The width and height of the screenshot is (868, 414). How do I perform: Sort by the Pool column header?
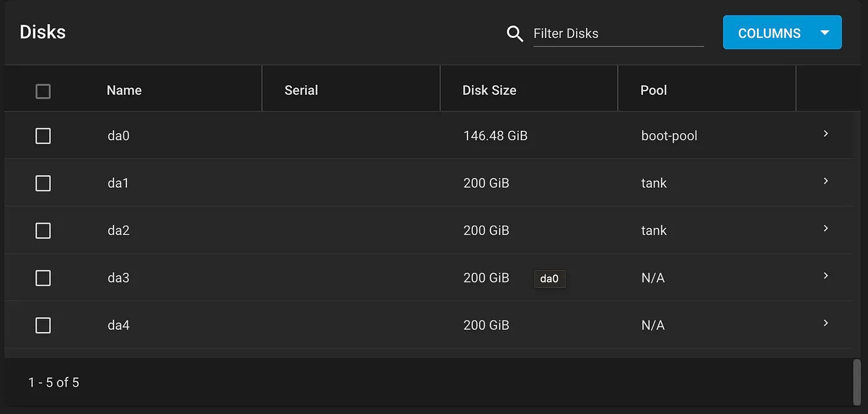point(653,90)
